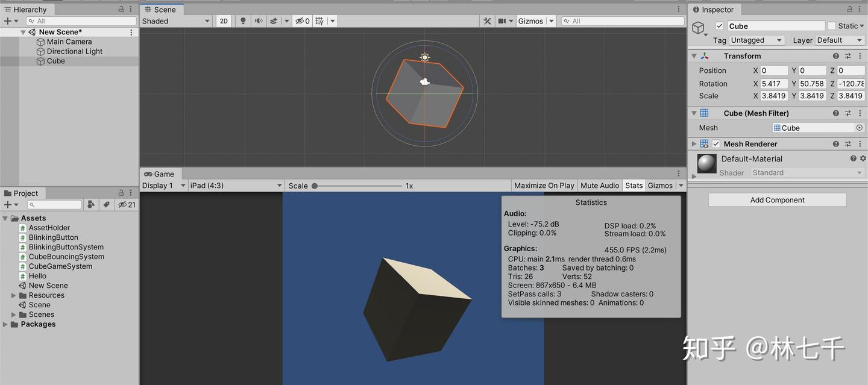This screenshot has width=868, height=385.
Task: Select the Cube in the Hierarchy
Action: [x=55, y=61]
